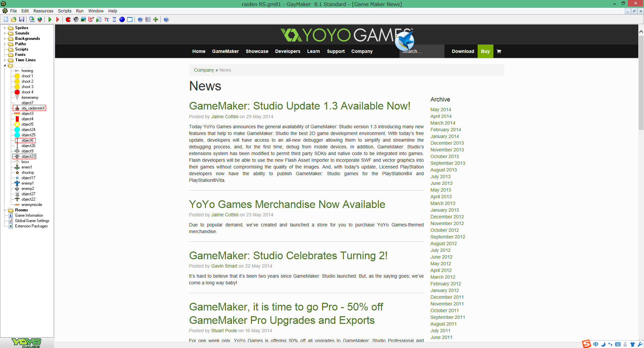Go to Showcase in site navigation

[257, 51]
